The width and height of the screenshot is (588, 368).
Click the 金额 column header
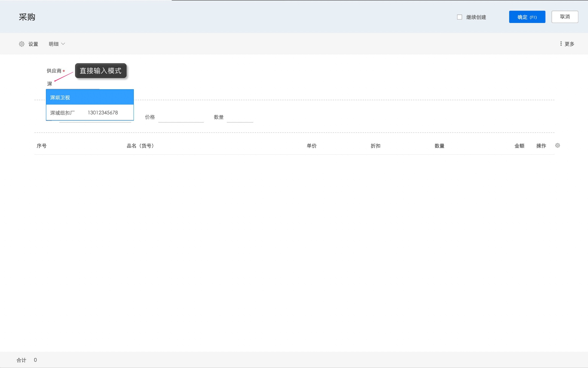click(519, 146)
